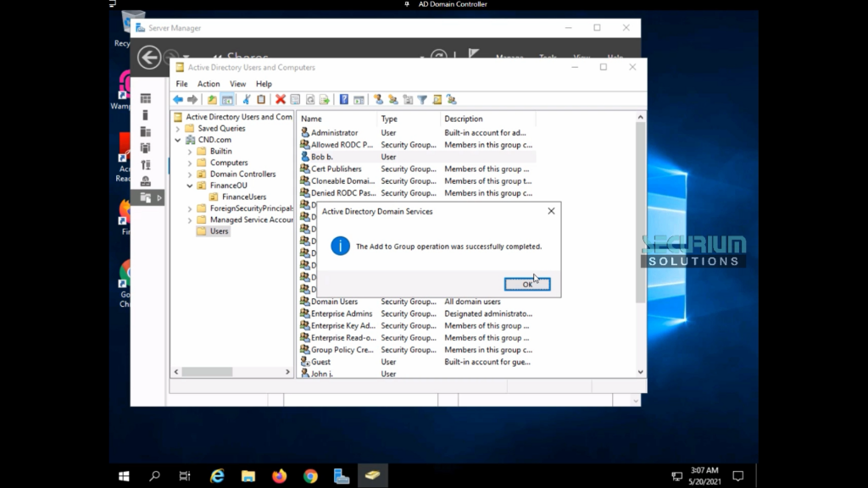This screenshot has height=488, width=868.
Task: Click the Add to Group toolbar icon
Action: click(x=452, y=100)
